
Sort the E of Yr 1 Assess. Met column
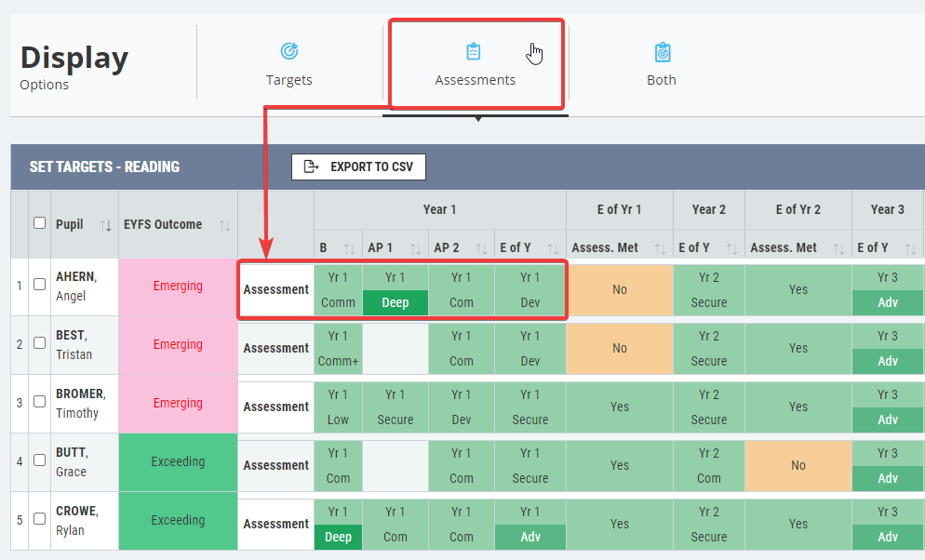click(660, 248)
